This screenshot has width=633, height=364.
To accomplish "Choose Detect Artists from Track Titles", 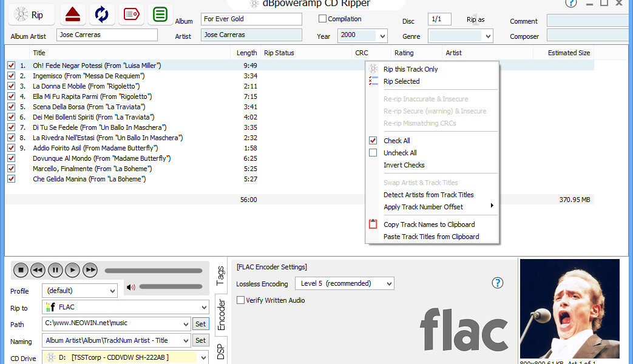I will pyautogui.click(x=428, y=195).
